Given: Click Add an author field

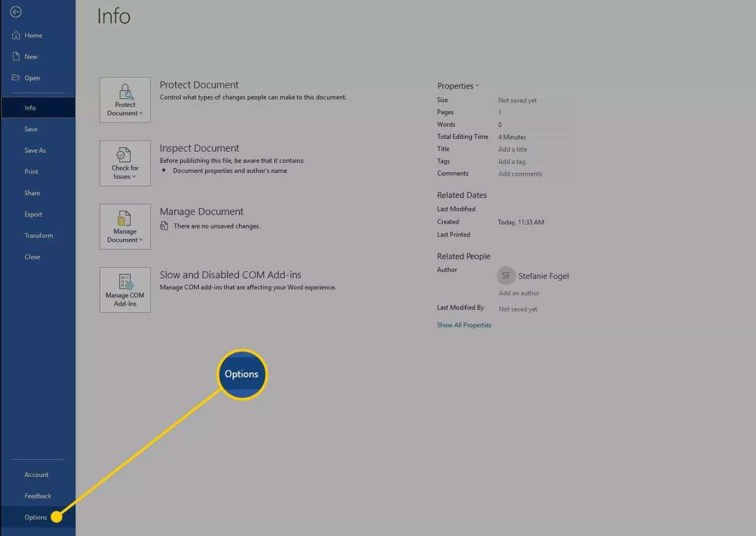Looking at the screenshot, I should coord(519,293).
